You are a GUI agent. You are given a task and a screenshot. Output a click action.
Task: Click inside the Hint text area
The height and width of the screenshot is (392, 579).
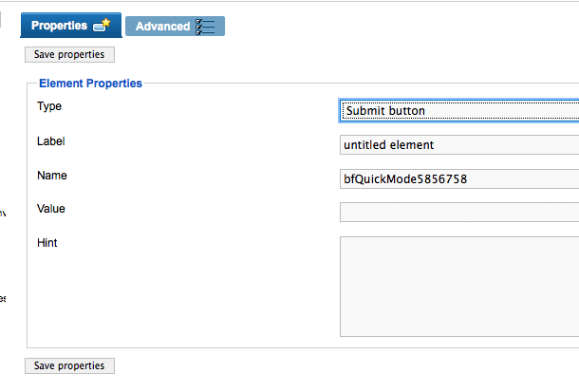459,287
